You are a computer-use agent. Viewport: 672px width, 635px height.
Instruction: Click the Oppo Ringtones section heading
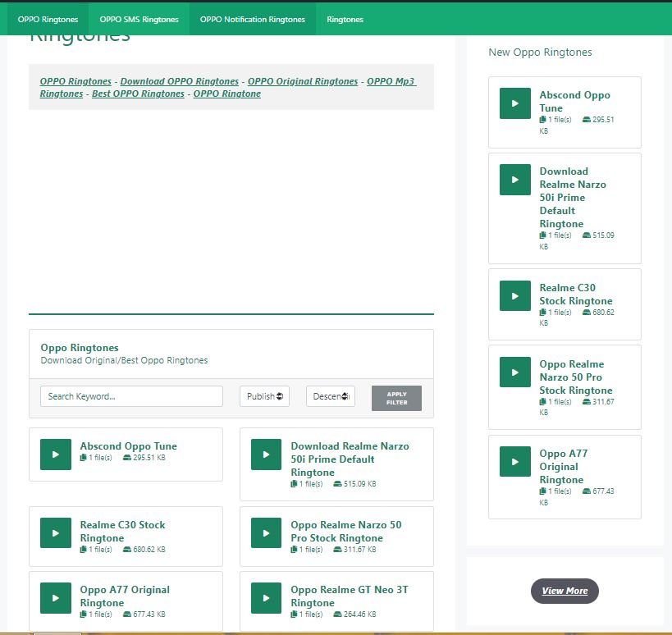[80, 348]
